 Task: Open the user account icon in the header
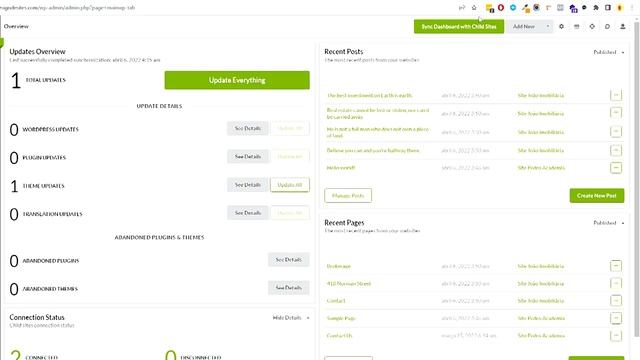[x=622, y=27]
